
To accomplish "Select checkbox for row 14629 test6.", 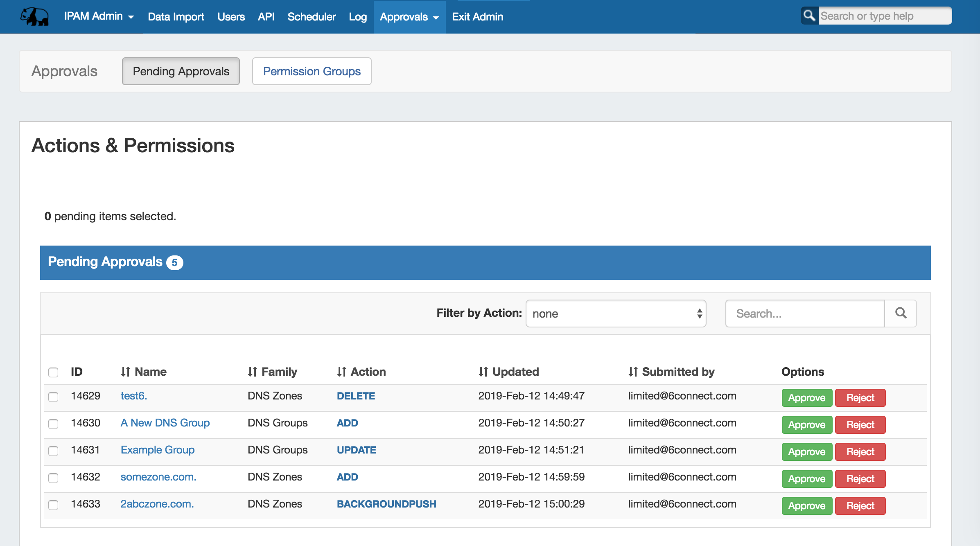I will point(53,397).
